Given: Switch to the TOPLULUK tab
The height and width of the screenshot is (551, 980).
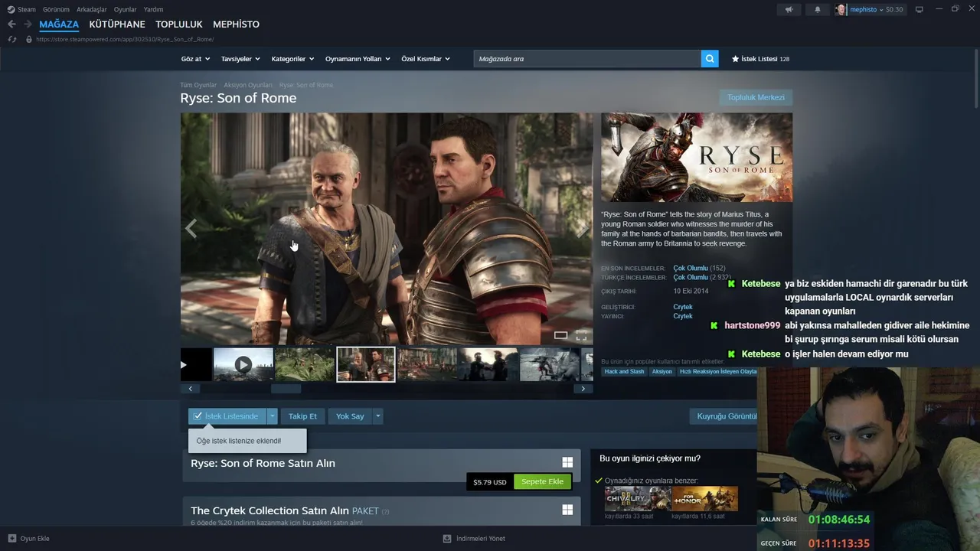Looking at the screenshot, I should tap(179, 24).
